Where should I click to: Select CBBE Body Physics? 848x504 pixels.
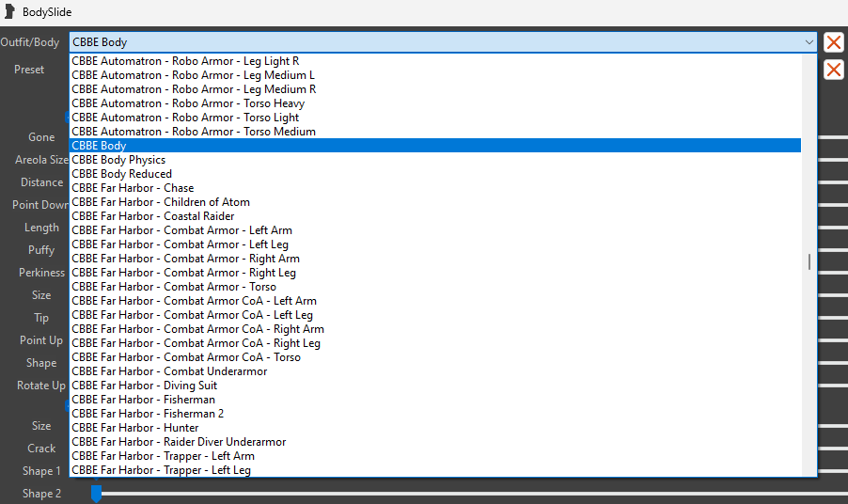[435, 160]
